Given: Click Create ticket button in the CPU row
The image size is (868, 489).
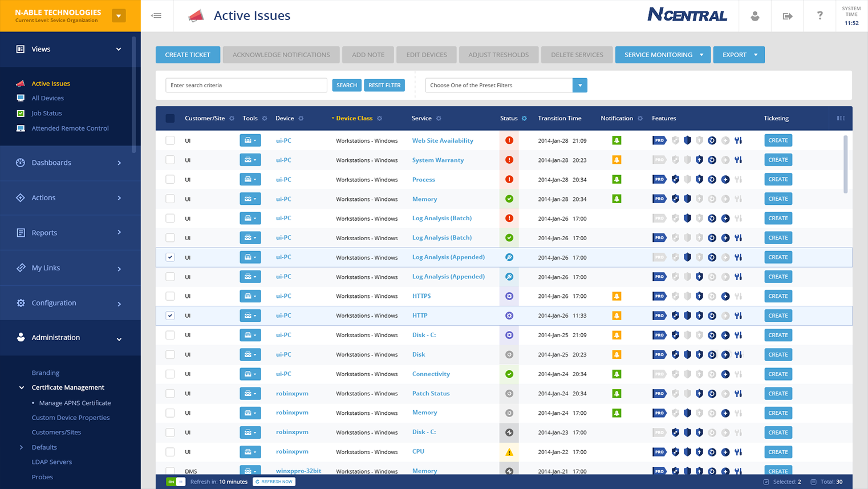Looking at the screenshot, I should [x=778, y=452].
